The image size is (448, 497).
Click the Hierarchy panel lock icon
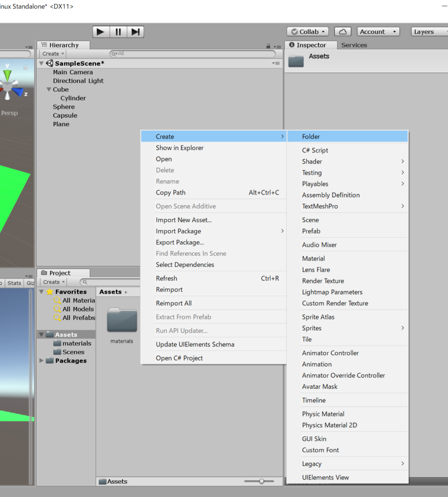268,46
